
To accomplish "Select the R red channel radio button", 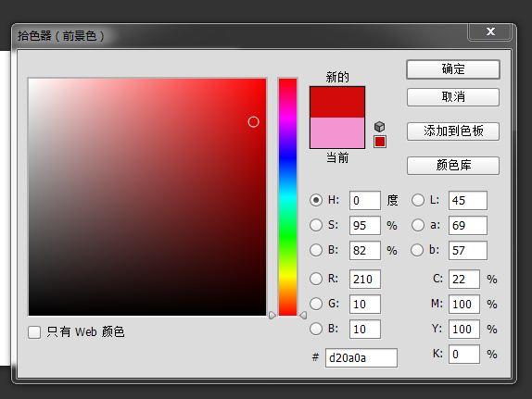I will pos(316,279).
